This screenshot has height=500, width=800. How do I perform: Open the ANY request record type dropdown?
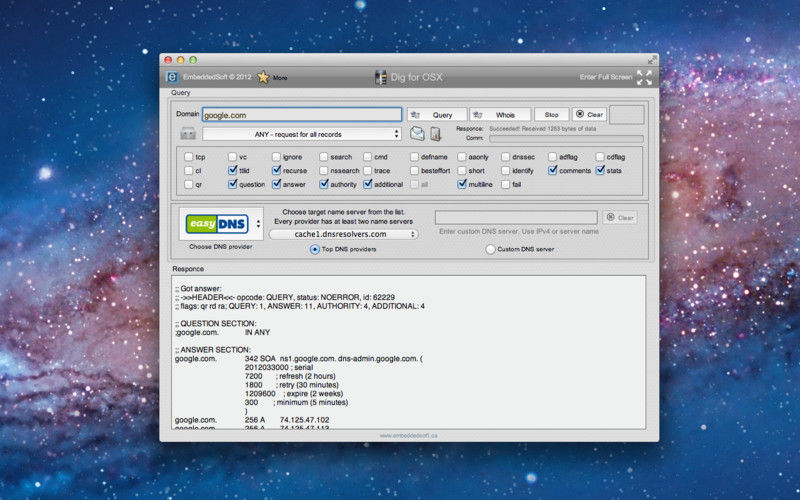pyautogui.click(x=302, y=134)
